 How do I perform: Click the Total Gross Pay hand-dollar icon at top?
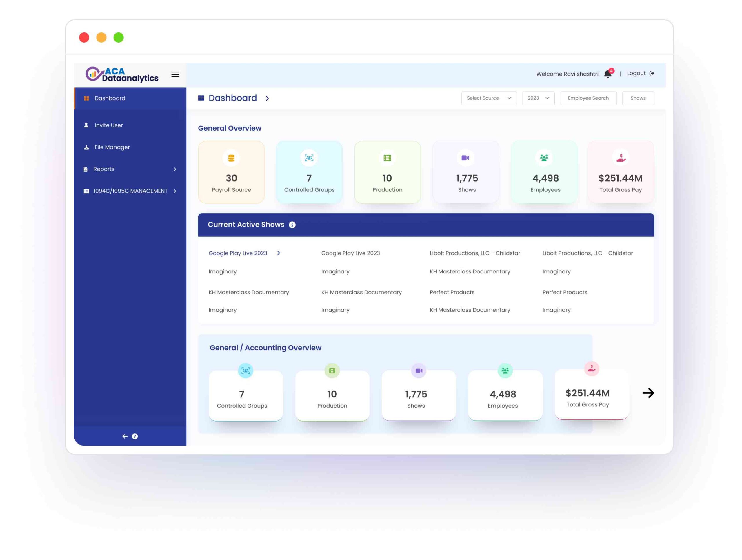[x=621, y=158]
